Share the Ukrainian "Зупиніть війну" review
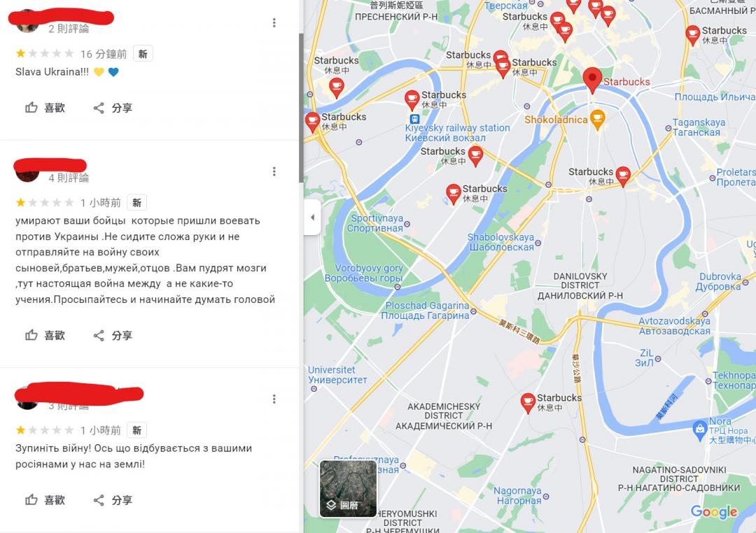756x533 pixels. pos(112,499)
